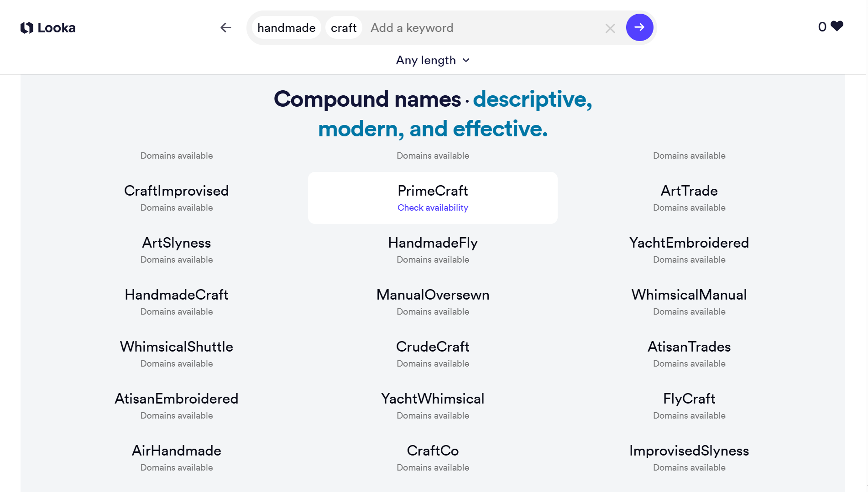Viewport: 868px width, 492px height.
Task: Go back using the left arrow
Action: click(x=225, y=28)
